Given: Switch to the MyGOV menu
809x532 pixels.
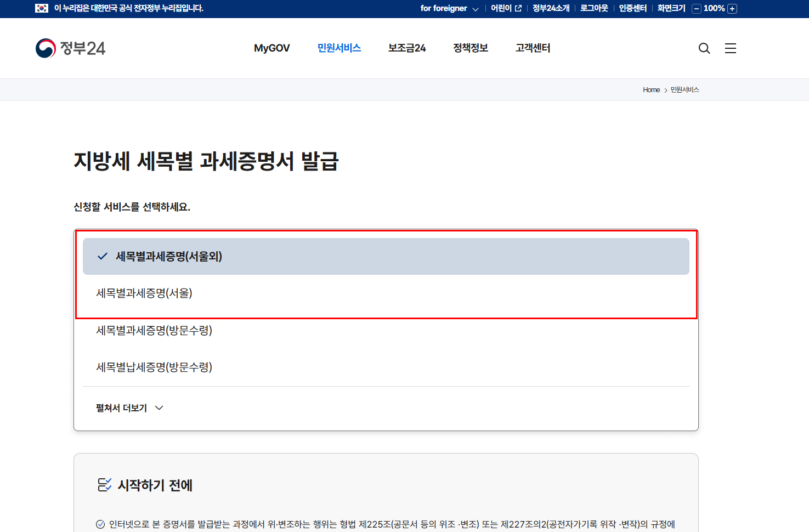Looking at the screenshot, I should [x=272, y=48].
